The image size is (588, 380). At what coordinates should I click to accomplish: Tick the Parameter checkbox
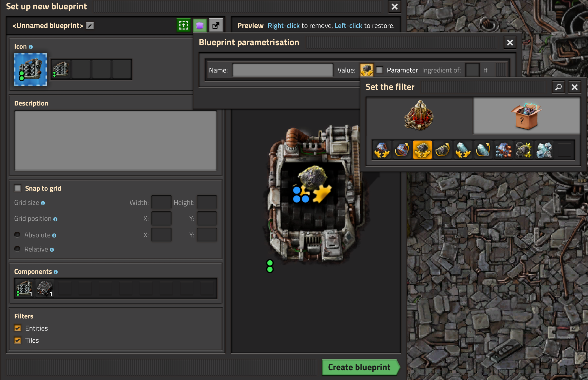(x=379, y=70)
